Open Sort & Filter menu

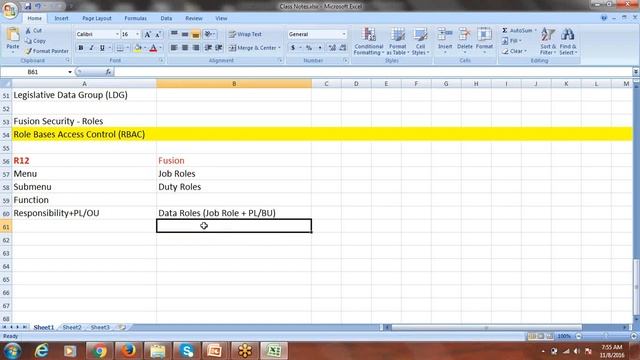click(548, 41)
